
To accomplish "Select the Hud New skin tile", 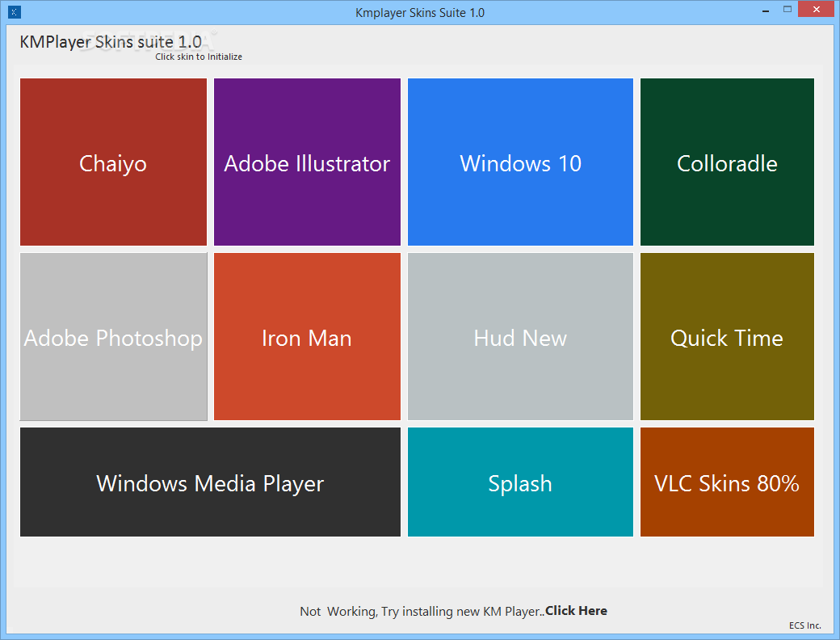I will (x=520, y=337).
